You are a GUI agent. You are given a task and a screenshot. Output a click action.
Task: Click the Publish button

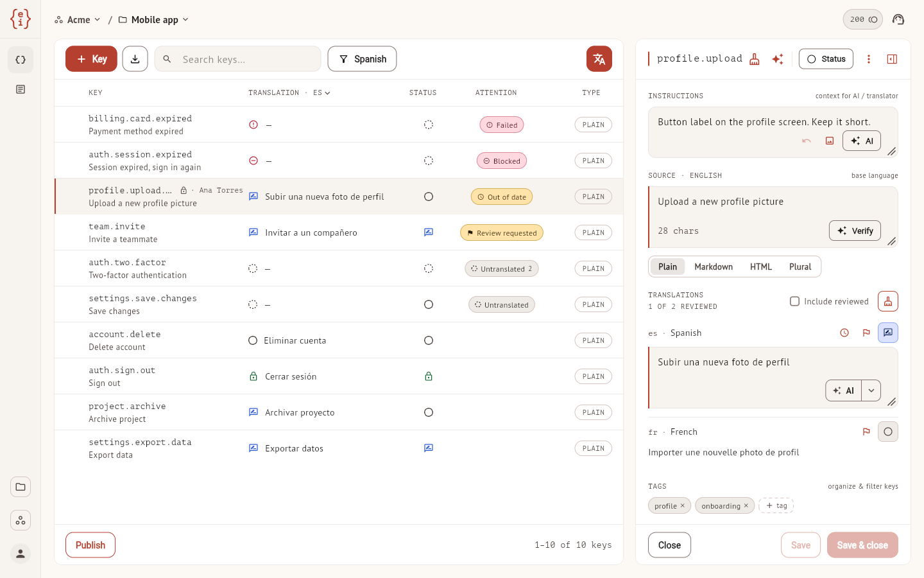point(90,545)
